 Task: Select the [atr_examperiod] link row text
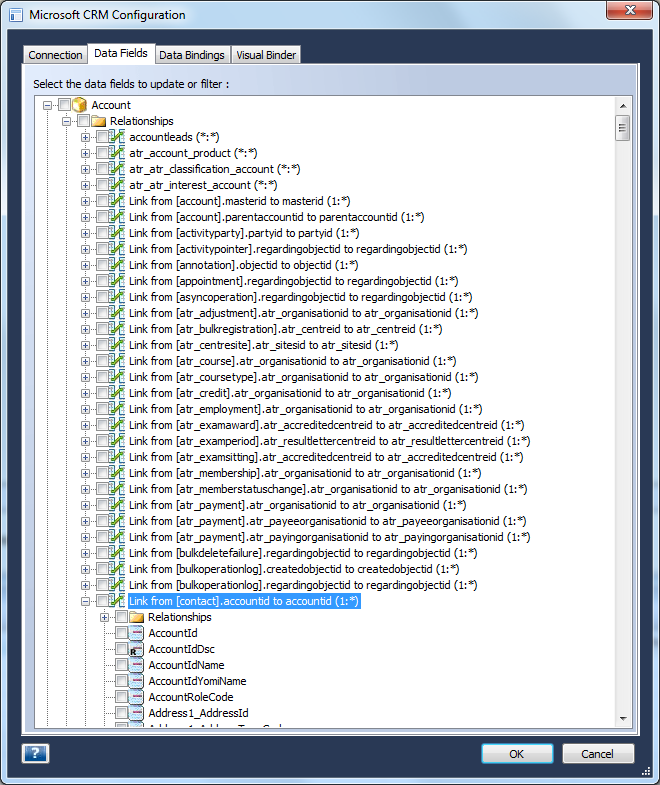pos(329,441)
